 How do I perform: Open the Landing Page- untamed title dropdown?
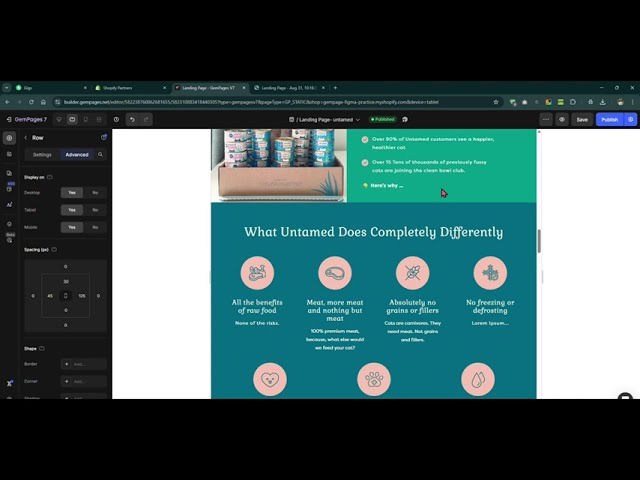[324, 120]
